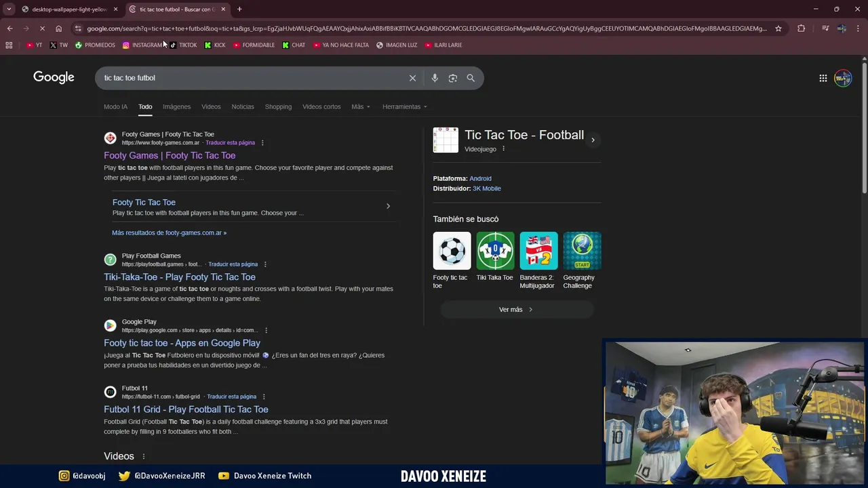868x488 pixels.
Task: Open the Google account avatar
Action: 843,78
